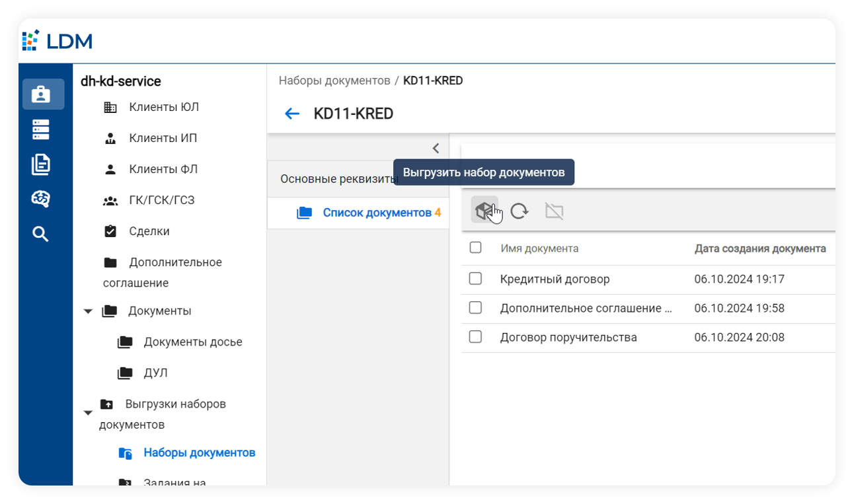Go back with the blue arrow

click(292, 114)
